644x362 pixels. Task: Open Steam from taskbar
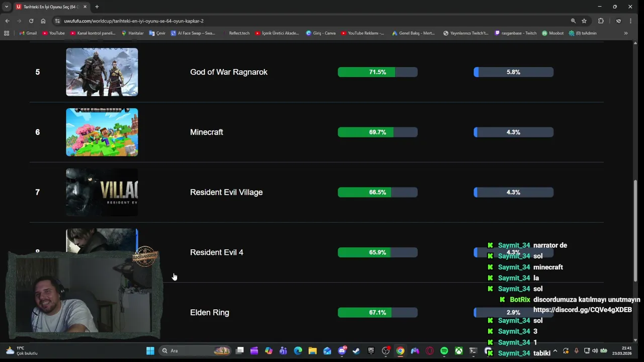(356, 350)
